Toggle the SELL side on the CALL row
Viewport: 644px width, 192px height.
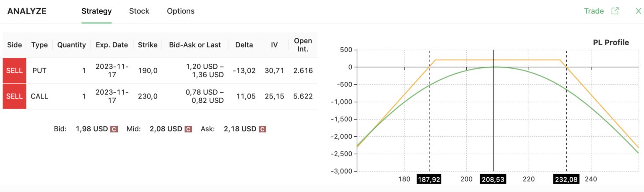tap(15, 96)
